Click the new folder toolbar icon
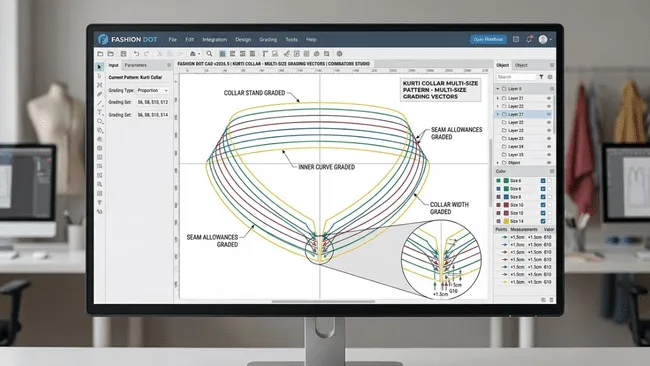The height and width of the screenshot is (366, 650). (x=100, y=53)
